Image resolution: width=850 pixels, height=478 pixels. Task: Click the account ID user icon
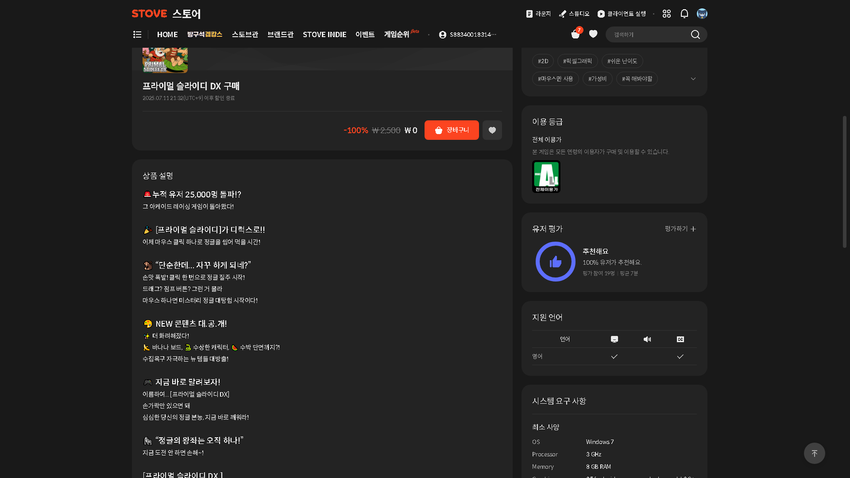(x=442, y=35)
